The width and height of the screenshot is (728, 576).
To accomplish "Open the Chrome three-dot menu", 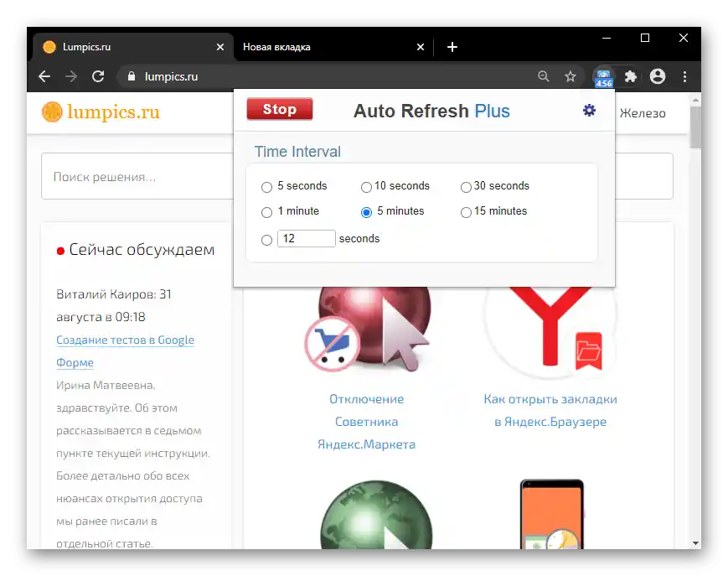I will pos(684,76).
